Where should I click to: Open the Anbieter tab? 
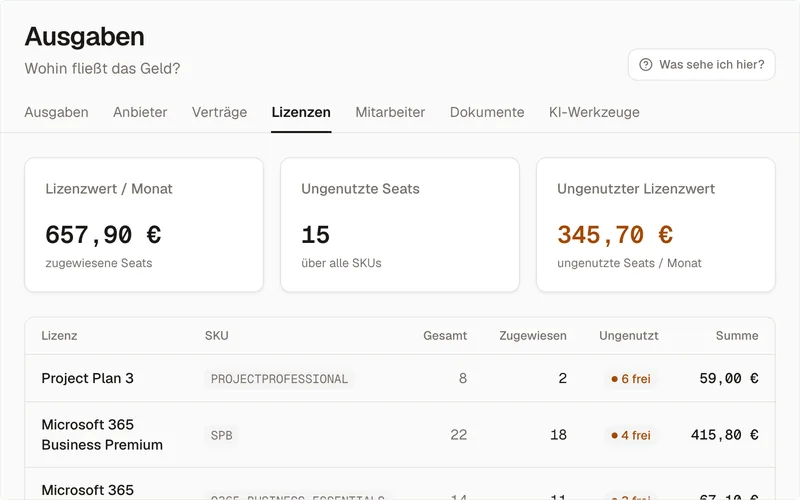pyautogui.click(x=140, y=112)
